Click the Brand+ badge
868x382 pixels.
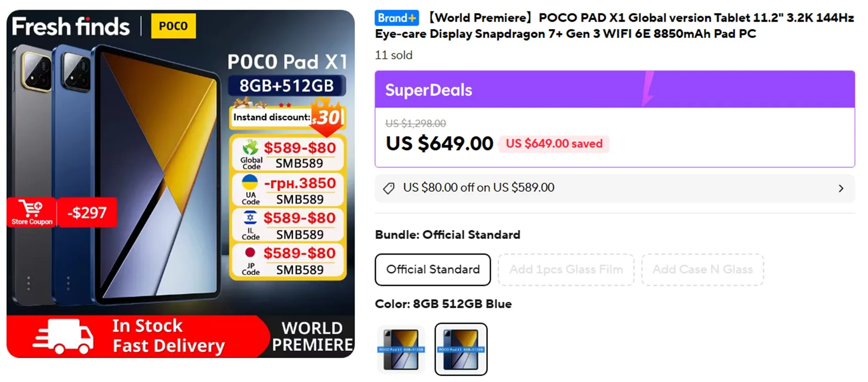point(396,18)
